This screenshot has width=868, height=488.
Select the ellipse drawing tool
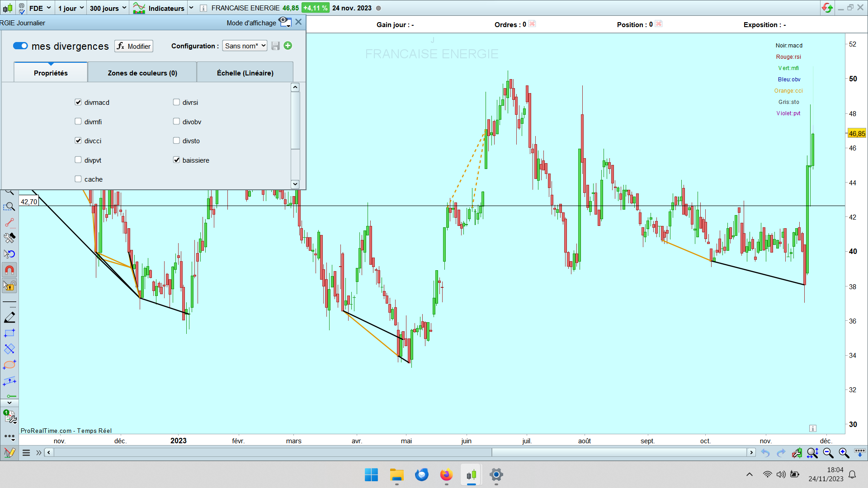click(x=9, y=365)
